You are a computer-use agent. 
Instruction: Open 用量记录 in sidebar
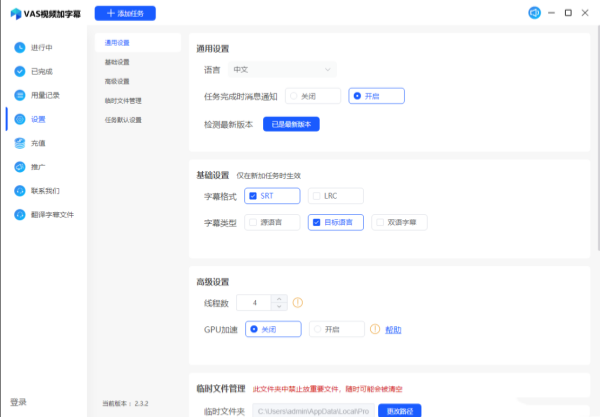pyautogui.click(x=45, y=95)
